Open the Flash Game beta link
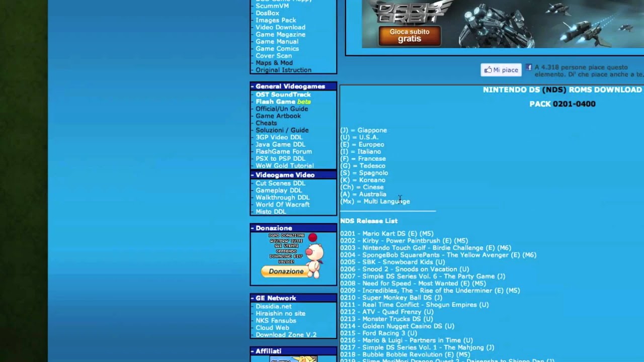 click(x=283, y=102)
